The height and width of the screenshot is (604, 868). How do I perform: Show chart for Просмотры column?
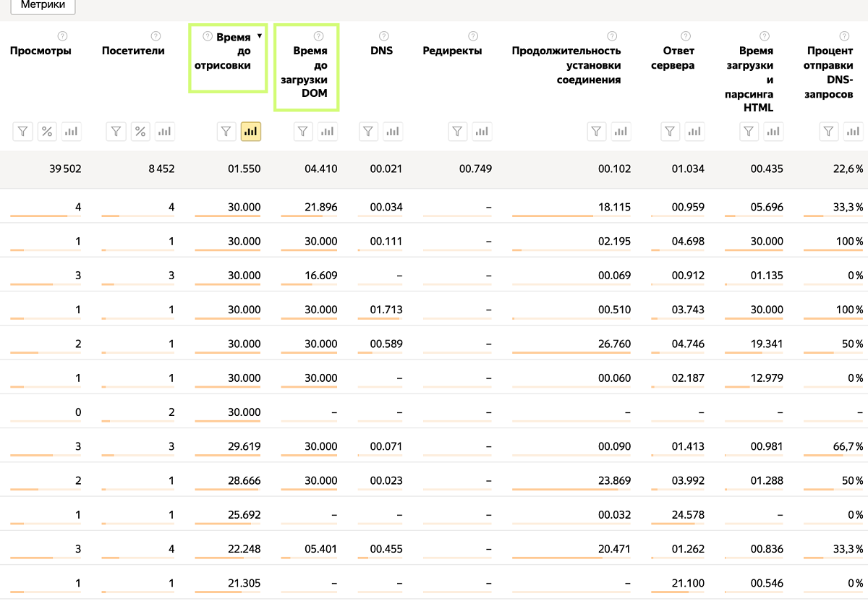click(71, 131)
